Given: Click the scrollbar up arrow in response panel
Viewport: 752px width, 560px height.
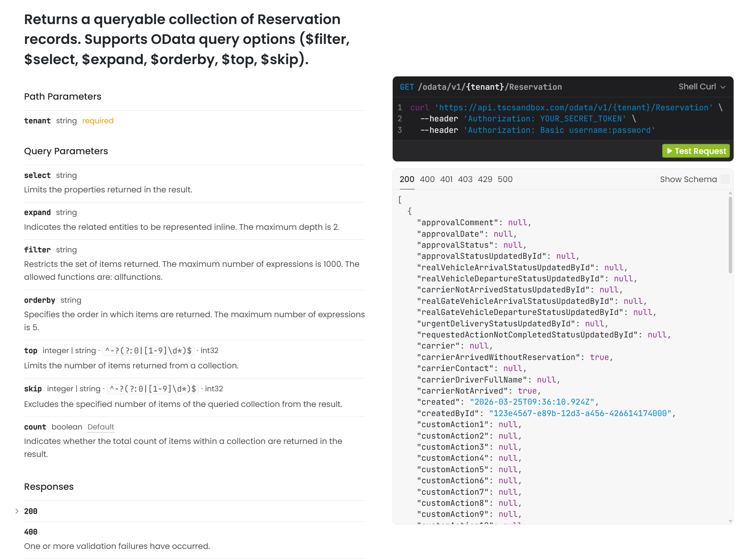Looking at the screenshot, I should click(x=730, y=193).
